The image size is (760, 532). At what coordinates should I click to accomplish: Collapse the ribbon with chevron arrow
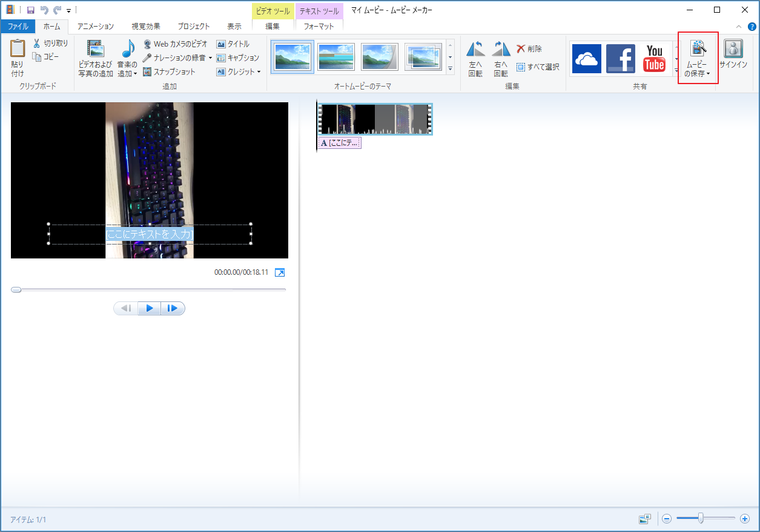pos(738,27)
